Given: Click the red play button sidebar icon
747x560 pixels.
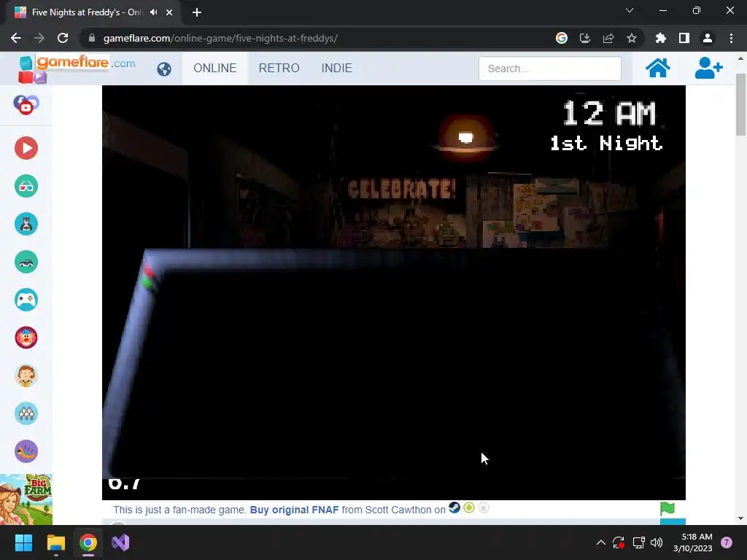Looking at the screenshot, I should pos(26,148).
